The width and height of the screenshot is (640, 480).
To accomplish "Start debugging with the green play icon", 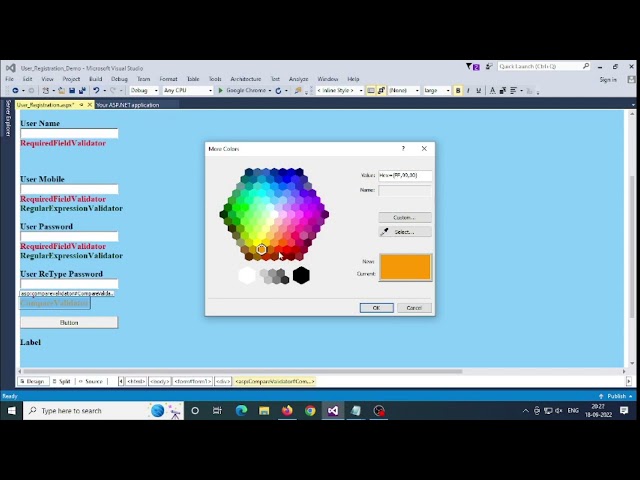I will click(x=220, y=91).
